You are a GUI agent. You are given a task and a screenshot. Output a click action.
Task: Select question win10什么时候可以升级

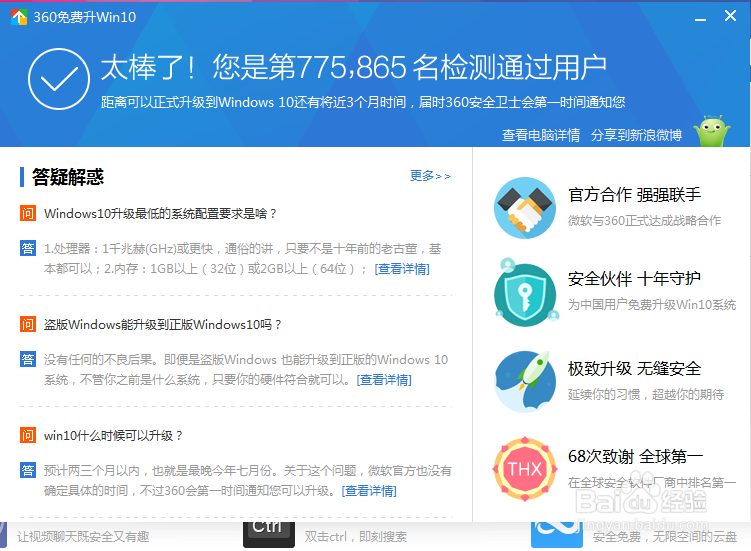[x=113, y=436]
